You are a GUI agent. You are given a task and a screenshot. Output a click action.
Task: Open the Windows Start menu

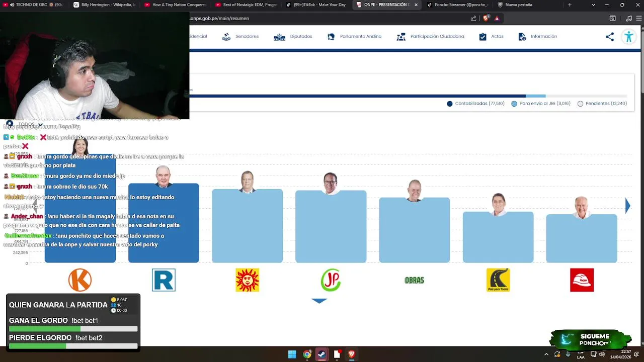tap(292, 354)
